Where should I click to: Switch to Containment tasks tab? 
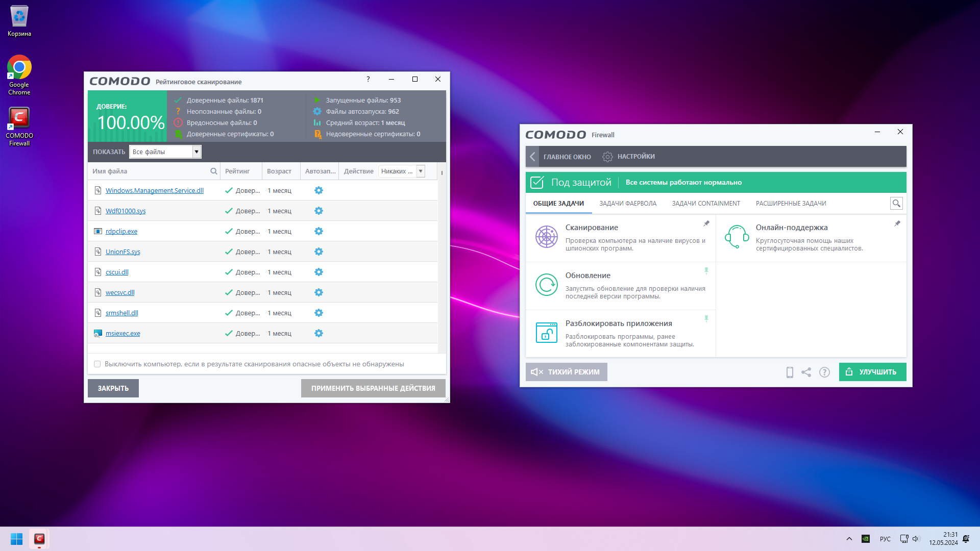pyautogui.click(x=705, y=204)
